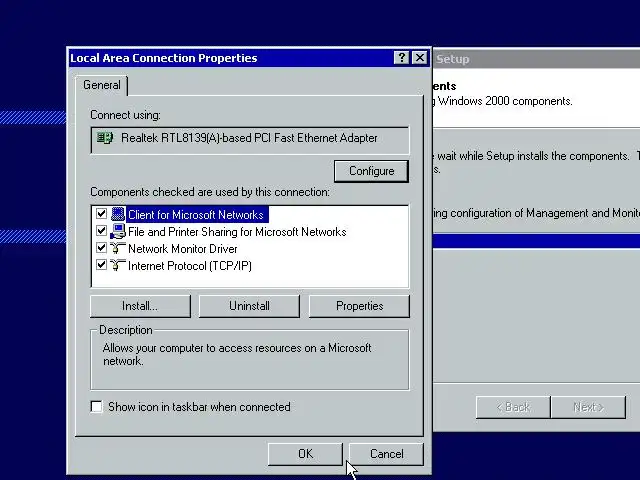Uncheck Internet Protocol (TCP/IP) checkbox
Image resolution: width=640 pixels, height=480 pixels.
coord(101,265)
